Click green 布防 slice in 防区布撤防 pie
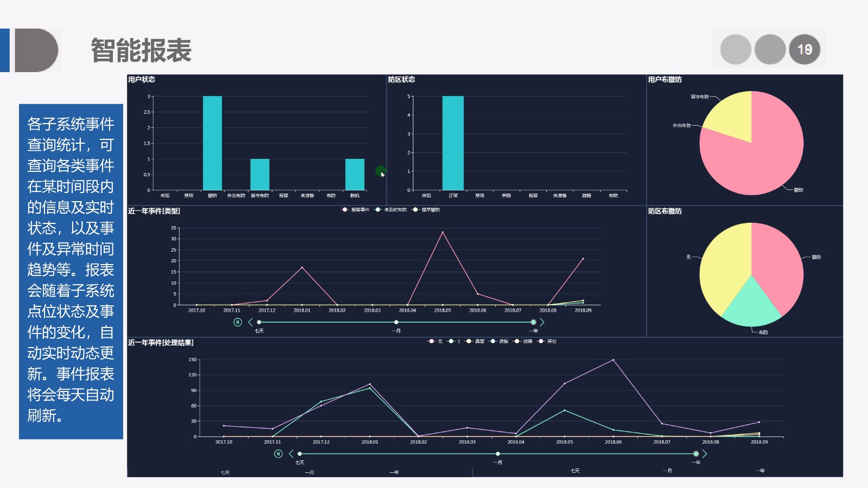This screenshot has height=488, width=868. point(751,306)
